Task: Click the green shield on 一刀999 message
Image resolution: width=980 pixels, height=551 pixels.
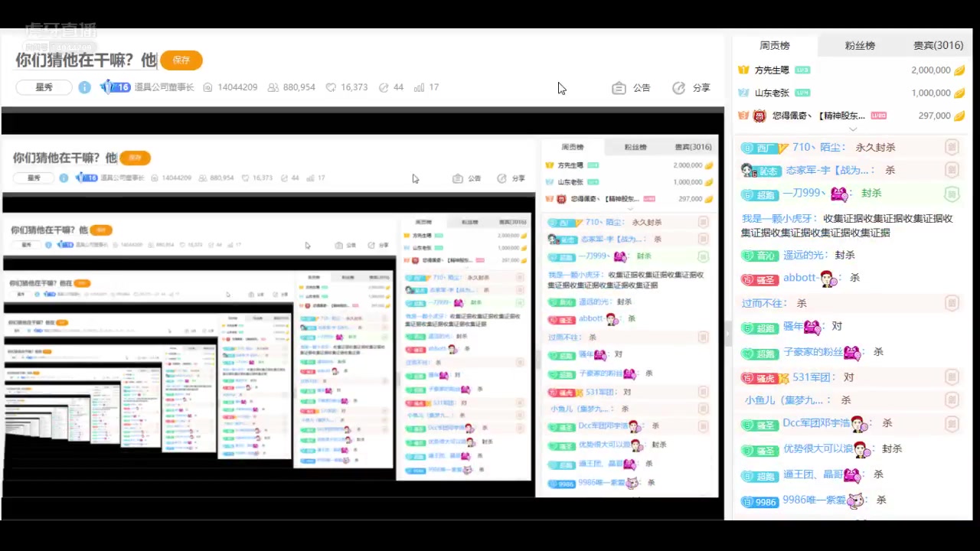Action: (x=952, y=194)
